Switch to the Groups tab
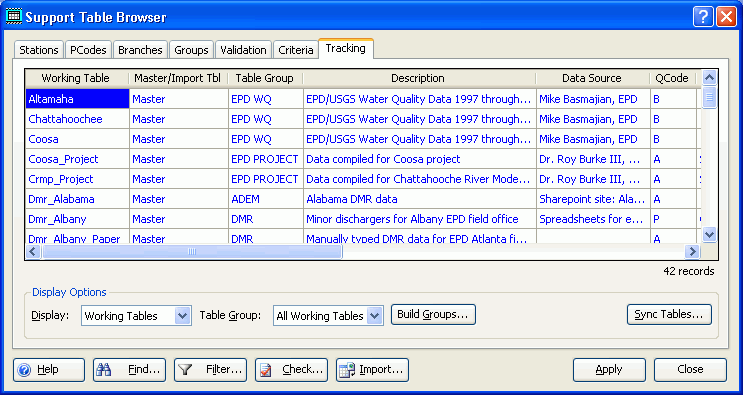743x395 pixels. [191, 50]
